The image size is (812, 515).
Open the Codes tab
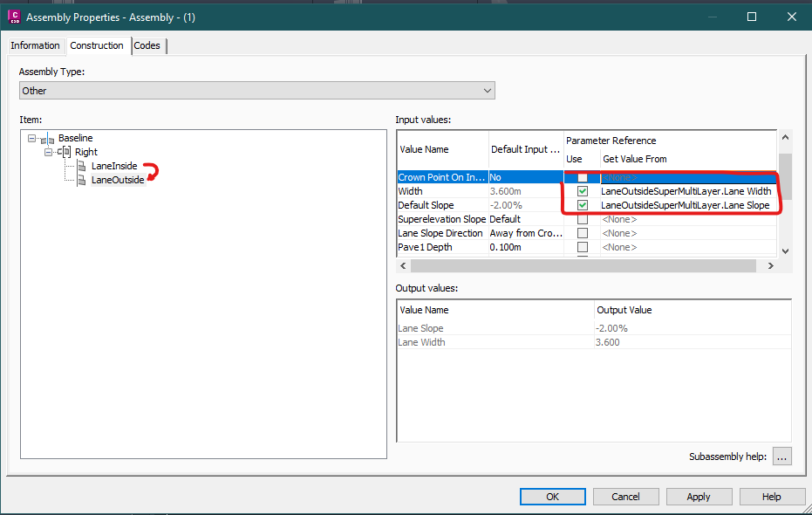(147, 45)
